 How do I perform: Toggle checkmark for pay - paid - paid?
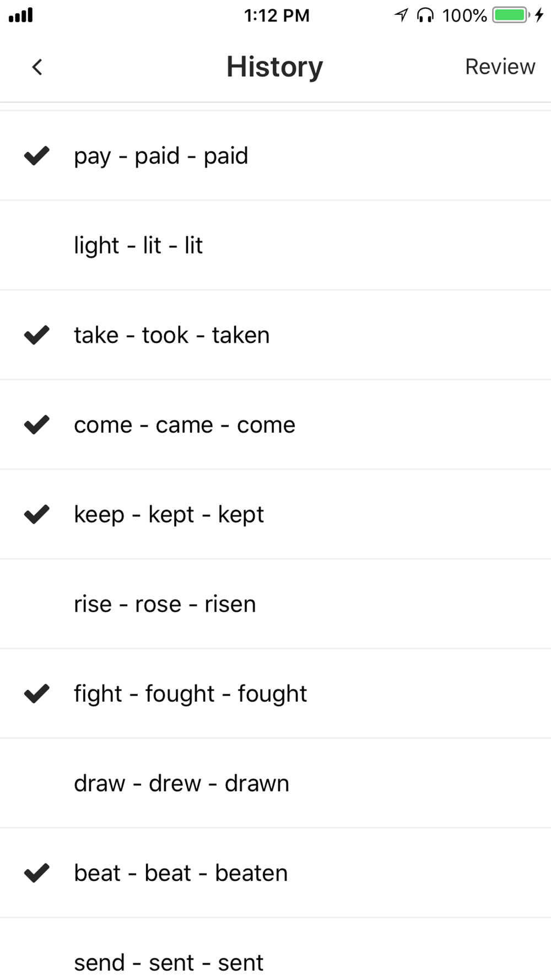tap(37, 156)
